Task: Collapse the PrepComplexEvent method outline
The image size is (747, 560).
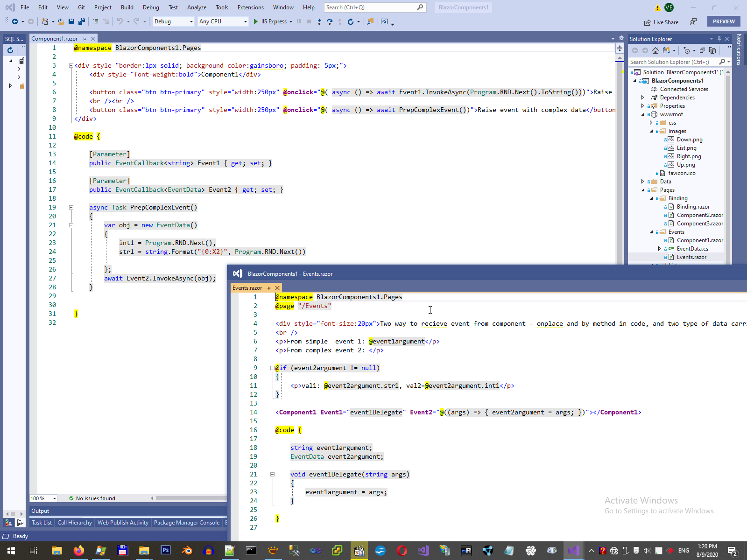Action: 71,207
